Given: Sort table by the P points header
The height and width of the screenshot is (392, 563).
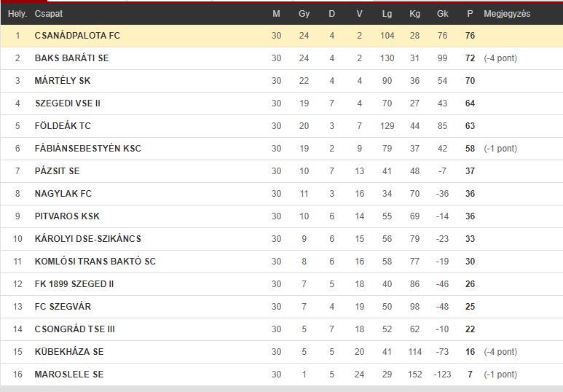Looking at the screenshot, I should coord(470,14).
